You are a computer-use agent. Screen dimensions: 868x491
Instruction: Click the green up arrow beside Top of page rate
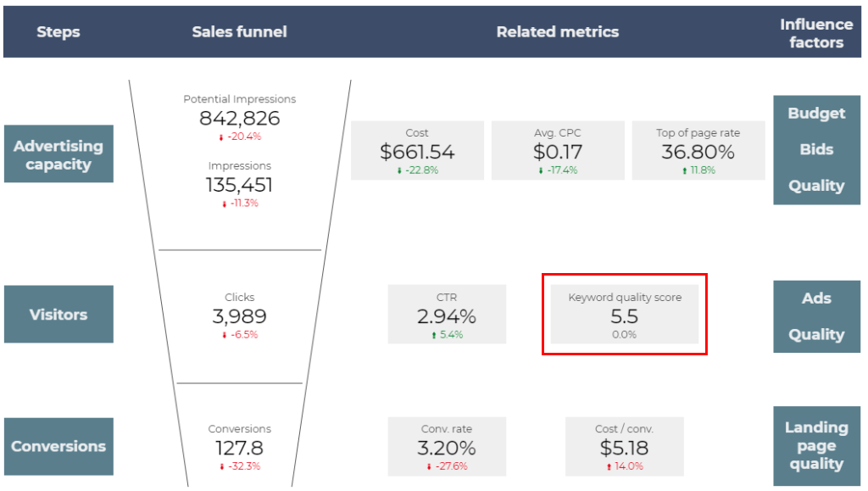(684, 170)
